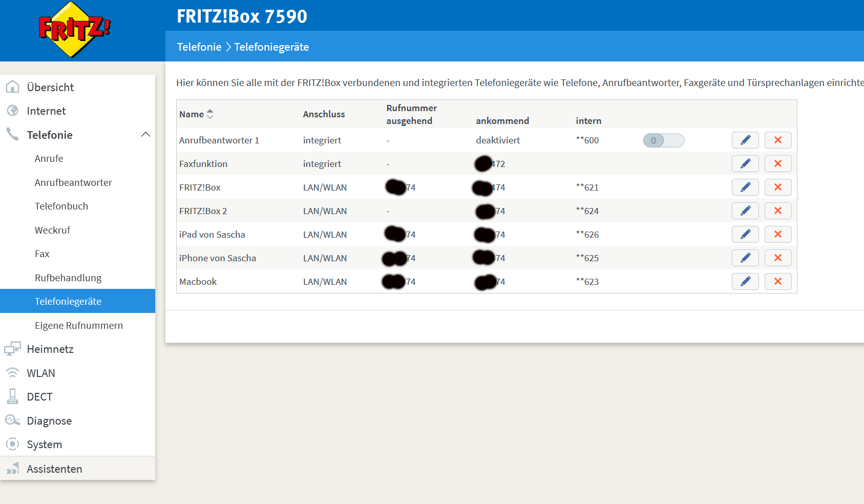
Task: Click the WLAN wifi icon
Action: [13, 373]
